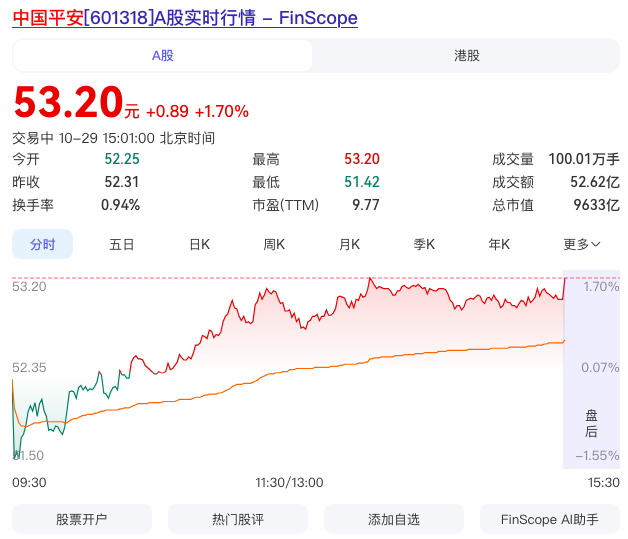Click the 09:30 time axis label
This screenshot has height=539, width=628.
[x=29, y=483]
